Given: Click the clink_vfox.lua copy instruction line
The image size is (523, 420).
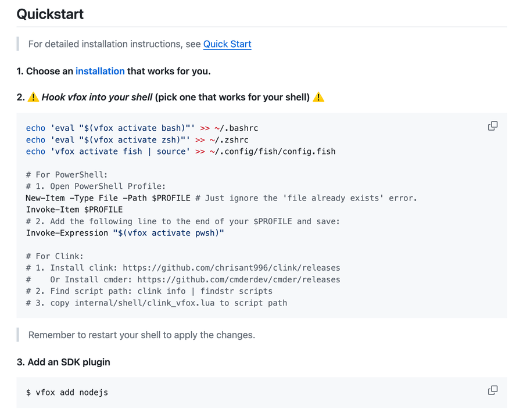Looking at the screenshot, I should click(156, 303).
